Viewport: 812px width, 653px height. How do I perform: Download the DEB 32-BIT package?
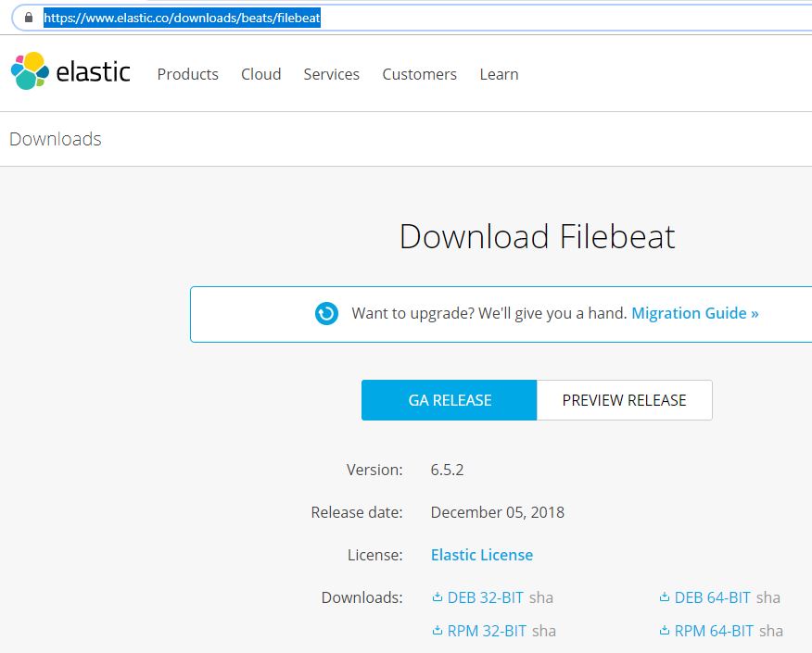point(485,597)
